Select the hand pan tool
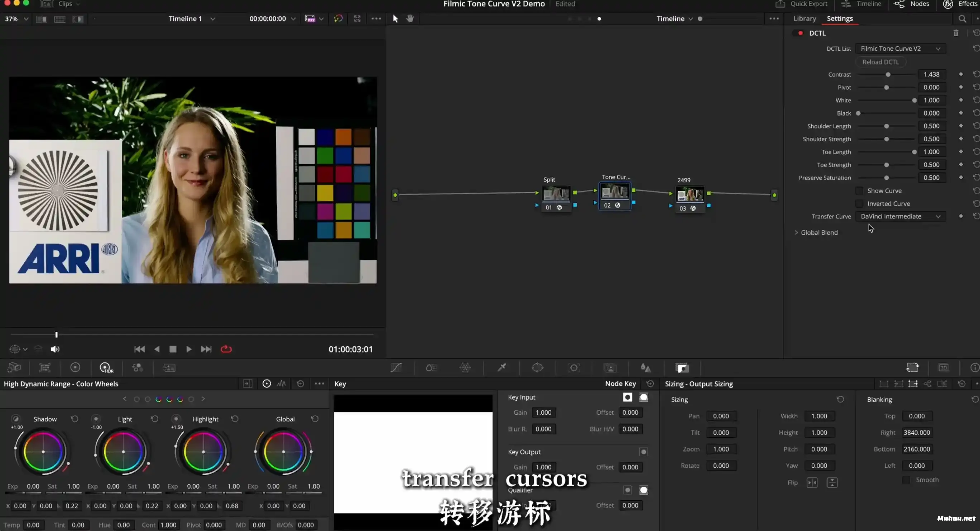Viewport: 980px width, 531px height. [410, 19]
